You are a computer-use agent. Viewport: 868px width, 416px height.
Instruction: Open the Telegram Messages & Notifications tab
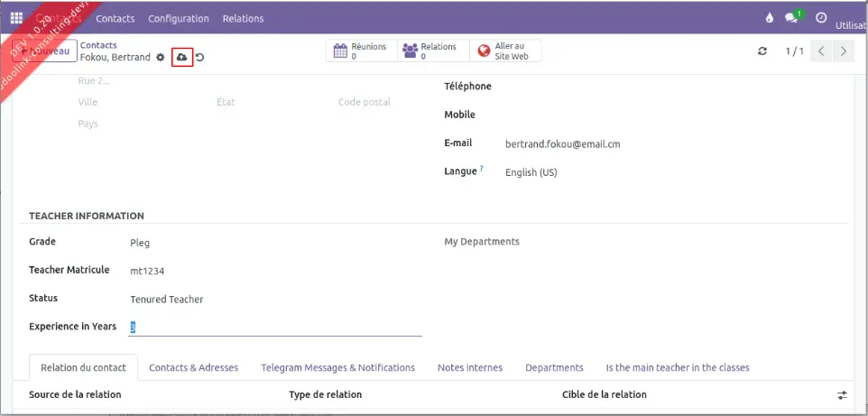(x=337, y=367)
